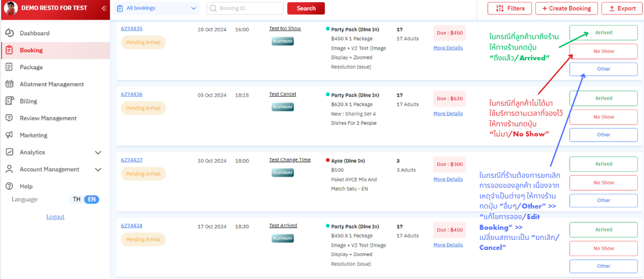Click the Analytics chart icon

[10, 152]
